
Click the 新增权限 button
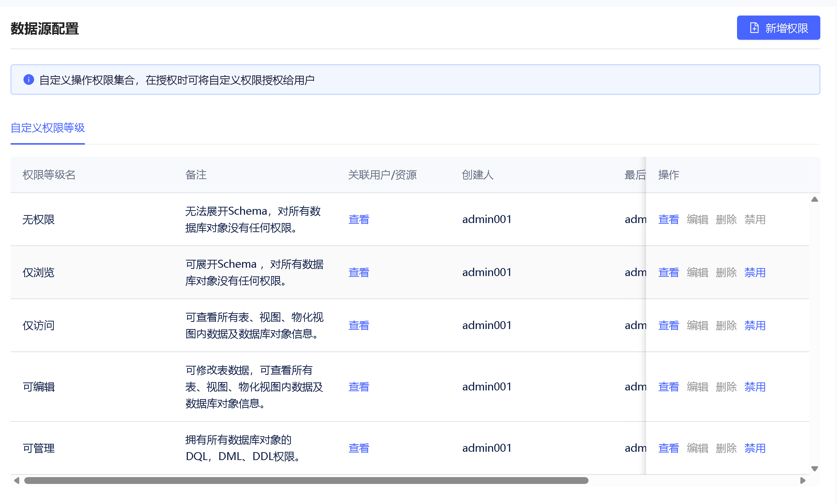coord(778,28)
